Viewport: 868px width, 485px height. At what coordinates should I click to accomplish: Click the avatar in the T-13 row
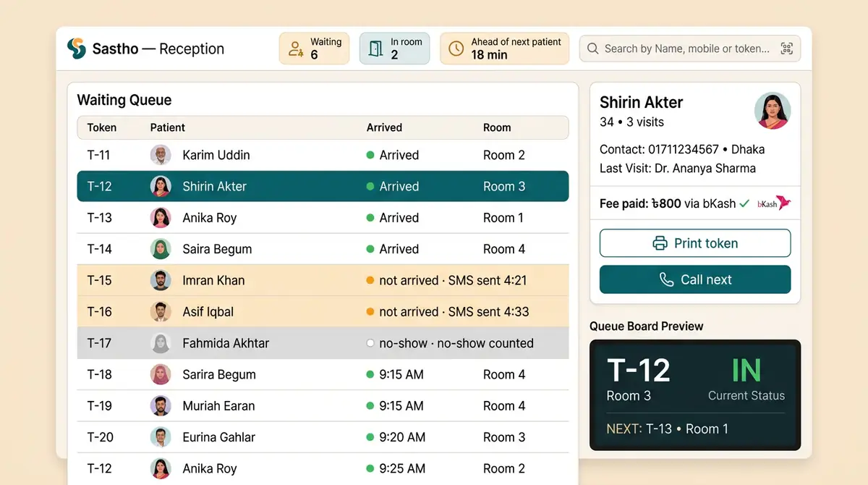click(x=161, y=218)
